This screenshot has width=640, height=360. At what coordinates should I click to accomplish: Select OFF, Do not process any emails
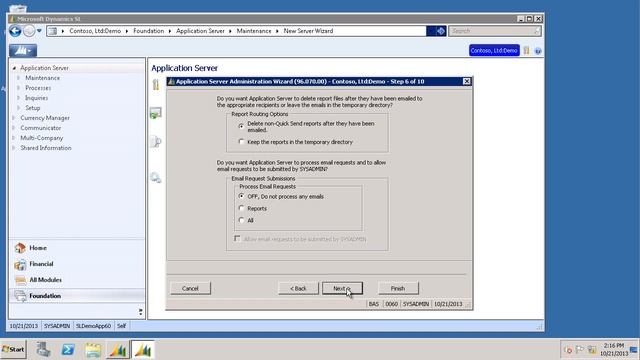[241, 196]
